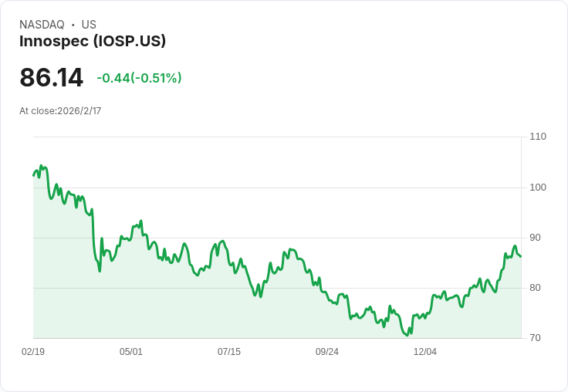Image resolution: width=568 pixels, height=392 pixels.
Task: Click the dot separator between NASDAQ and US
Action: (73, 25)
